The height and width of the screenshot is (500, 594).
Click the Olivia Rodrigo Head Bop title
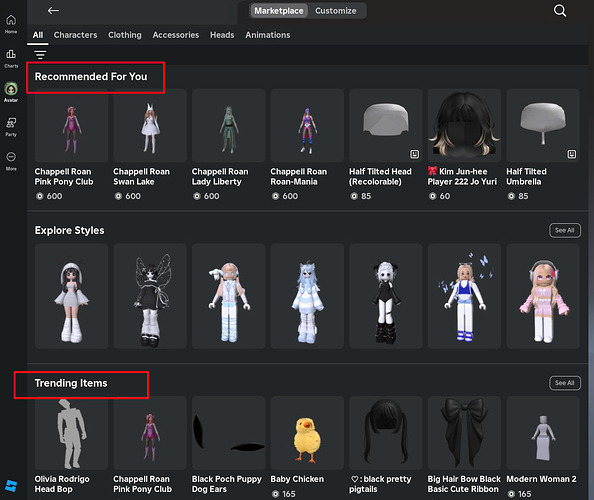pyautogui.click(x=62, y=484)
